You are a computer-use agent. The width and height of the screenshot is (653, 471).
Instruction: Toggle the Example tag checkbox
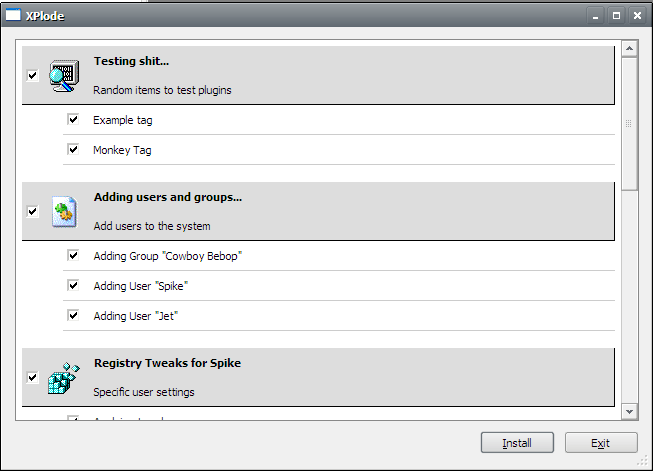pyautogui.click(x=73, y=120)
